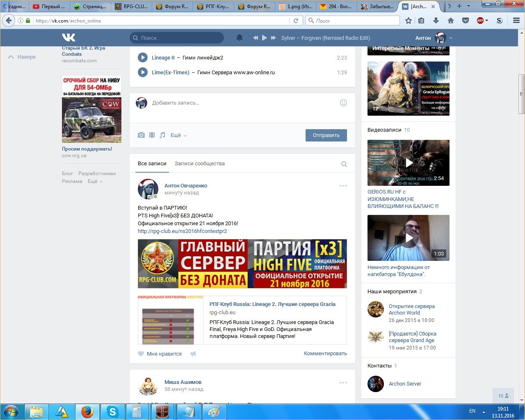Attach music to the new post
Screen dimensions: 525x420
162,135
